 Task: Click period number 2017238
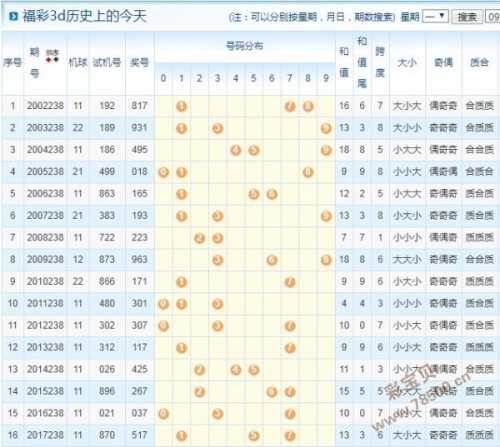(x=45, y=435)
